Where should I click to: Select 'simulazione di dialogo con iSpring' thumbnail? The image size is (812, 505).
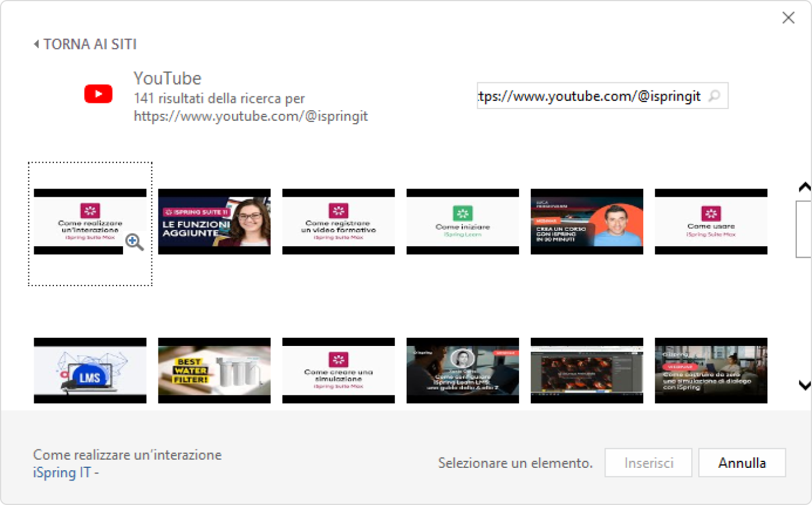coord(710,370)
